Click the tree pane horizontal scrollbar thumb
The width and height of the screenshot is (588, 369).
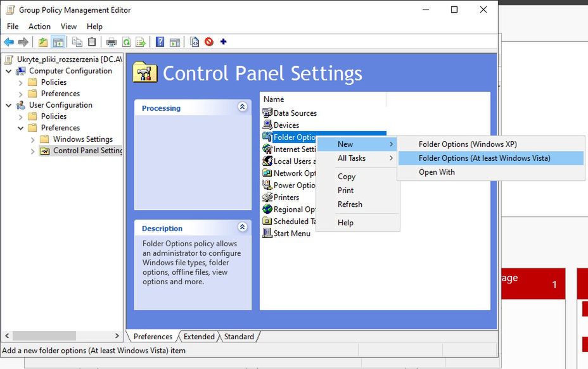point(44,335)
